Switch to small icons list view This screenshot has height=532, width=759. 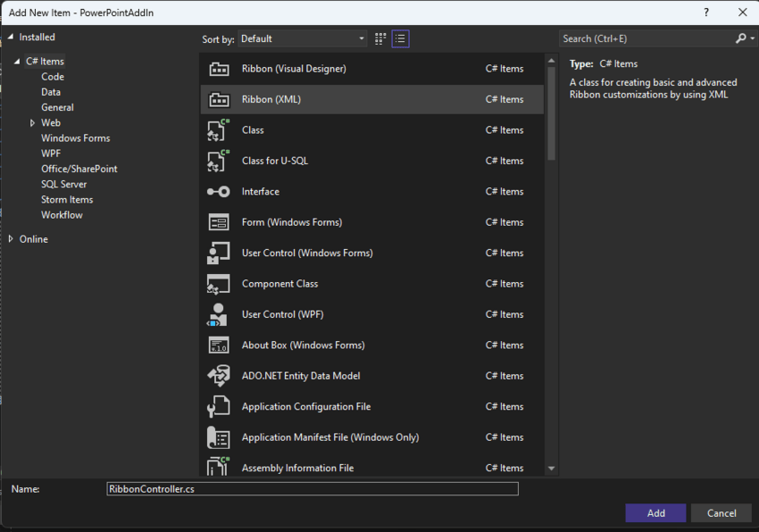click(x=400, y=38)
